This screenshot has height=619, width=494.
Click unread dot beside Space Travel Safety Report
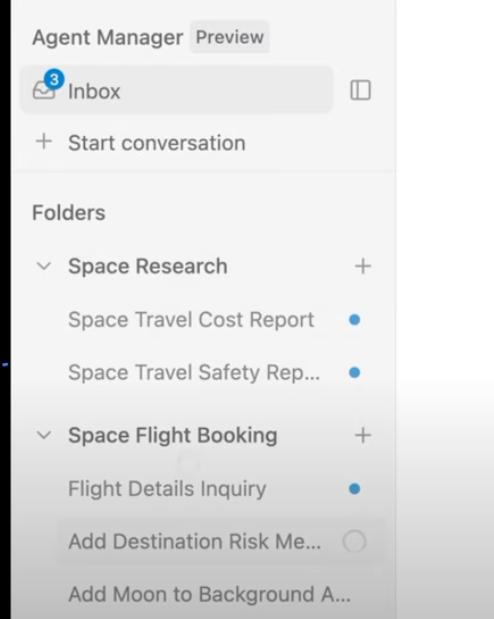pos(355,372)
